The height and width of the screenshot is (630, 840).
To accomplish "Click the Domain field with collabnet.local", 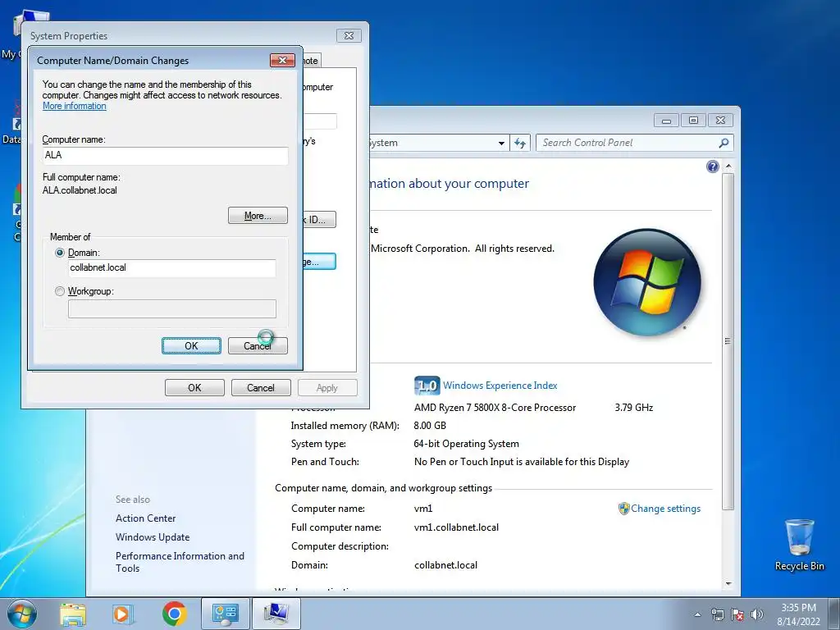I will tap(172, 268).
